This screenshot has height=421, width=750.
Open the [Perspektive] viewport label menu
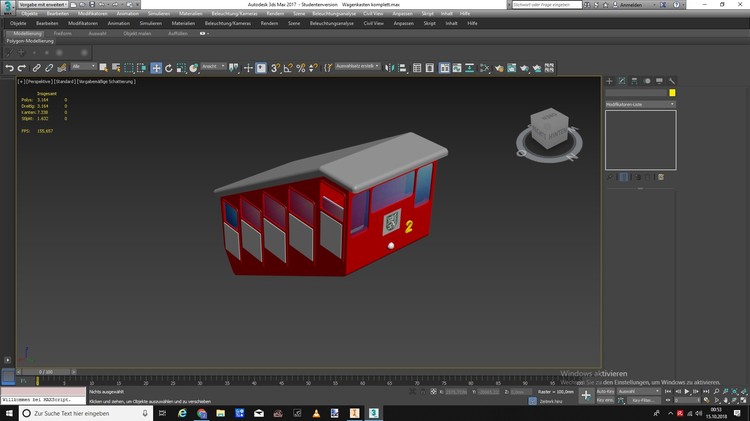pyautogui.click(x=39, y=82)
